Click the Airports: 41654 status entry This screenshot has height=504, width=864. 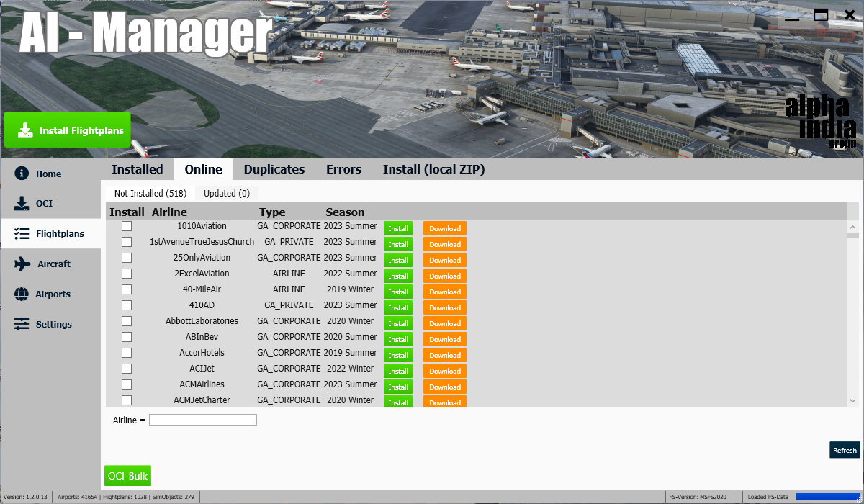pyautogui.click(x=76, y=497)
